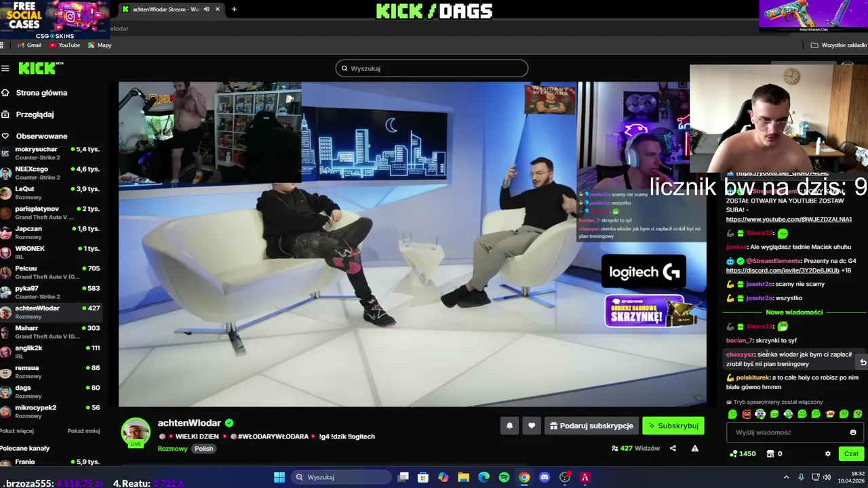Open the emoji picker in chat input

click(x=853, y=432)
